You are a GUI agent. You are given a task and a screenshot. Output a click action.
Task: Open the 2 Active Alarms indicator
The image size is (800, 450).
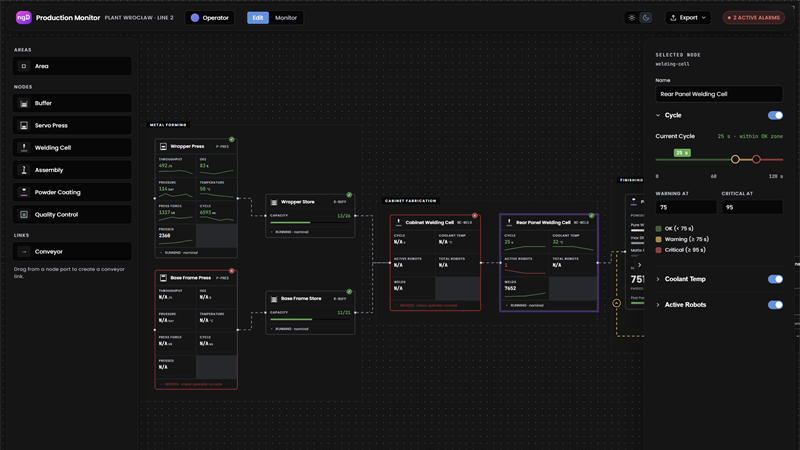754,17
